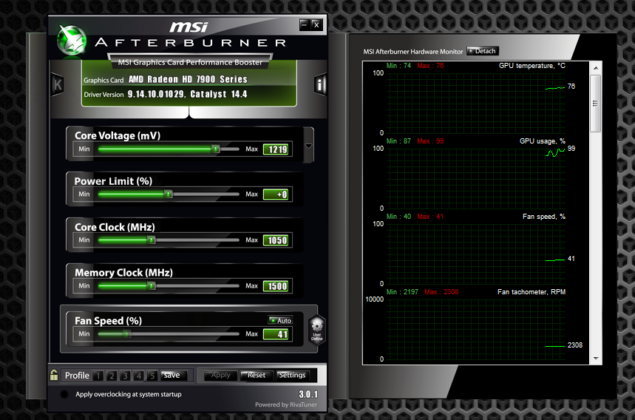The image size is (635, 420).
Task: Open the Settings dialog
Action: [x=291, y=376]
